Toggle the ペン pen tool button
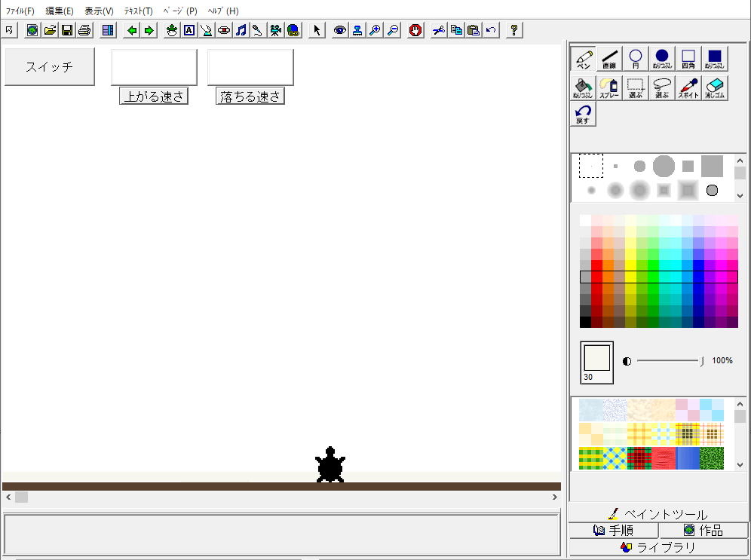 (583, 59)
